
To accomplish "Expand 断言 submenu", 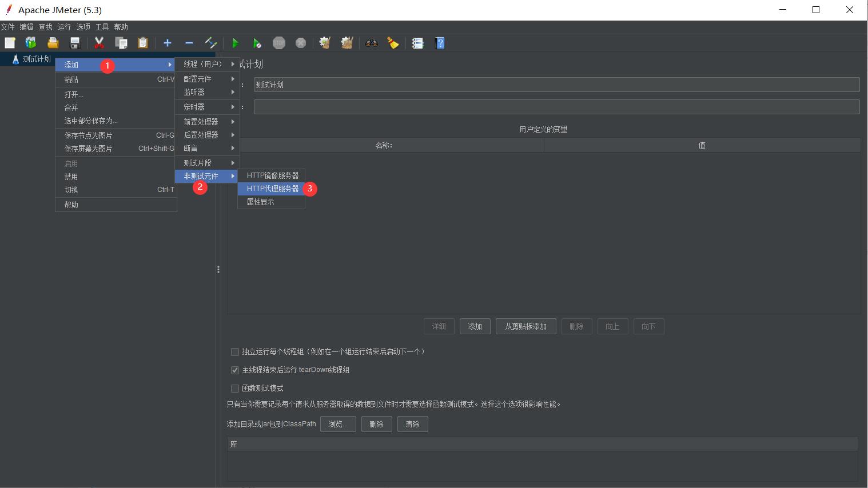I will pos(207,148).
